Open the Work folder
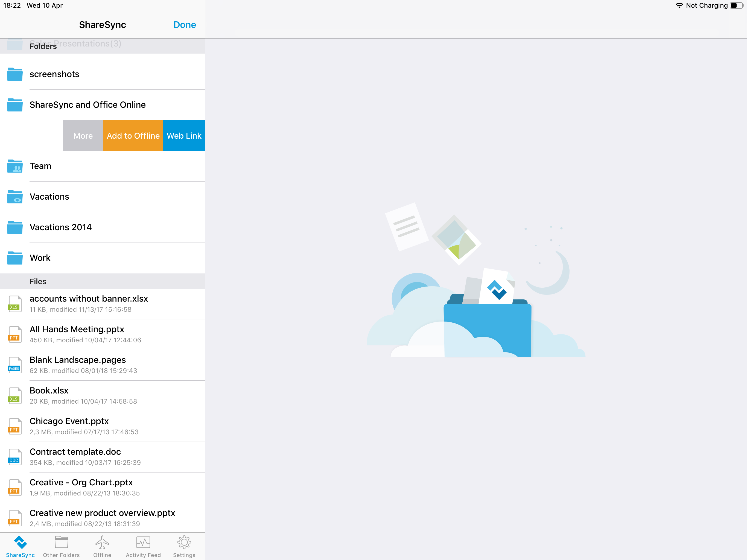747x560 pixels. tap(102, 258)
